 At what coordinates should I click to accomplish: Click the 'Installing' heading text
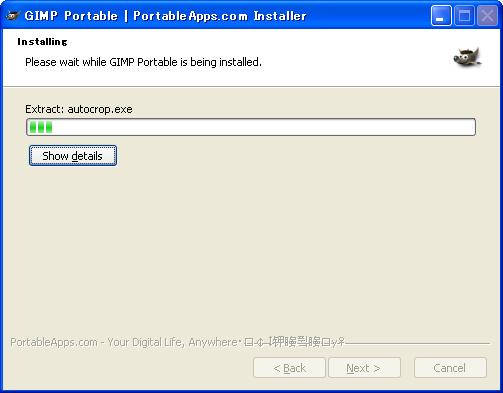[x=42, y=42]
